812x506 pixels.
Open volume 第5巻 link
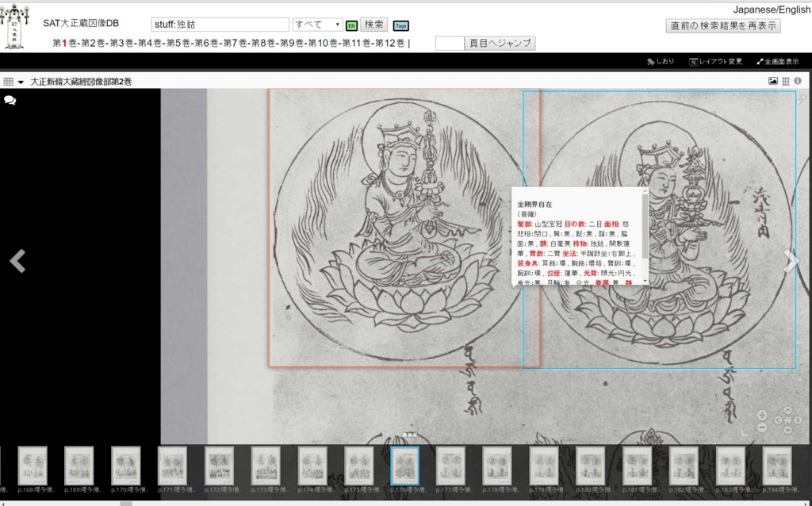tap(178, 43)
